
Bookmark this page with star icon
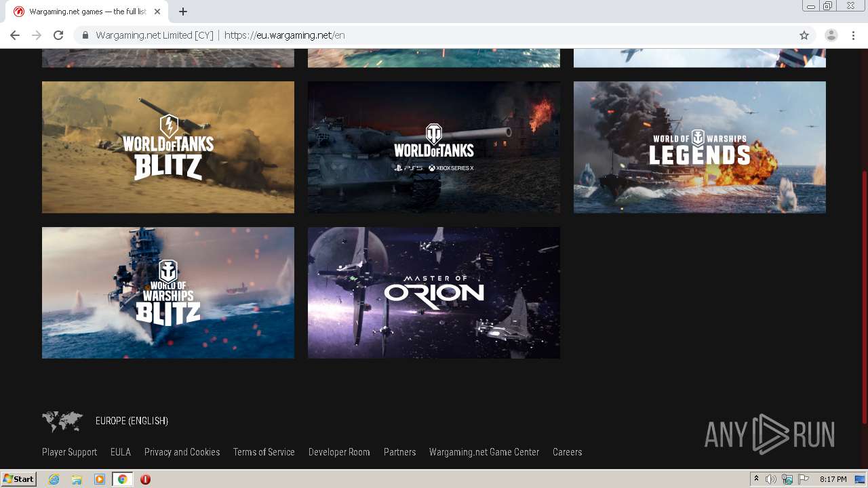(x=804, y=35)
